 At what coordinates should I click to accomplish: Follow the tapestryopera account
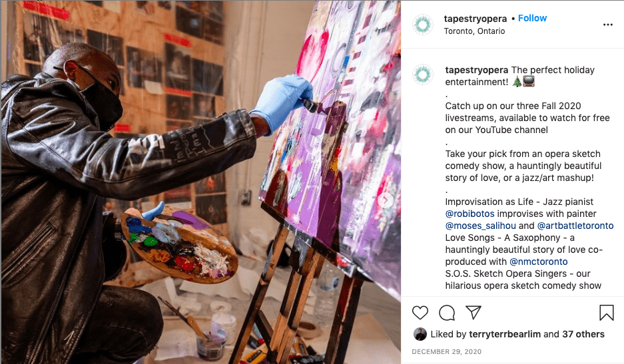point(532,18)
